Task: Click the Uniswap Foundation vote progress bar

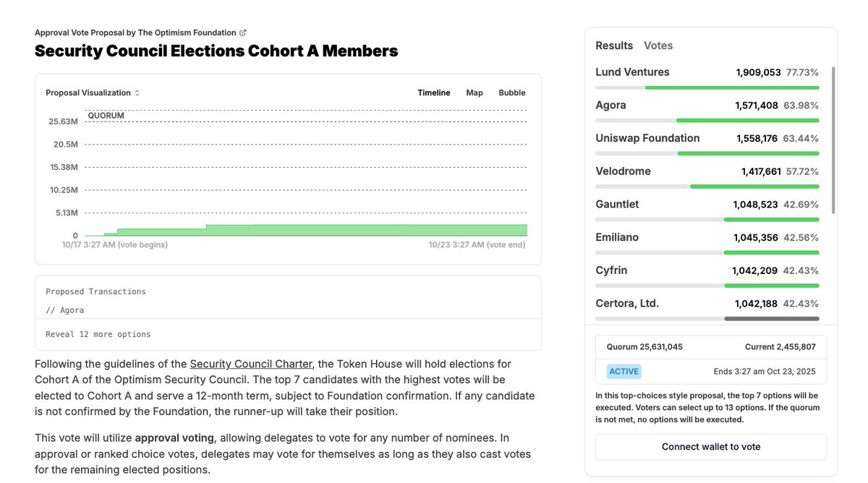Action: tap(707, 153)
